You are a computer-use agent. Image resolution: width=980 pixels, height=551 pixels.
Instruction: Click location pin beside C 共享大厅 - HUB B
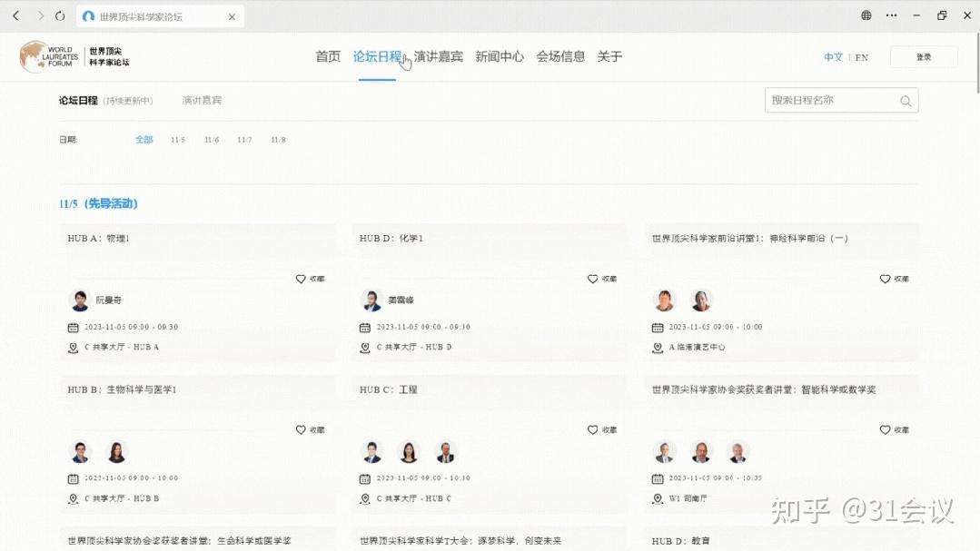tap(74, 499)
